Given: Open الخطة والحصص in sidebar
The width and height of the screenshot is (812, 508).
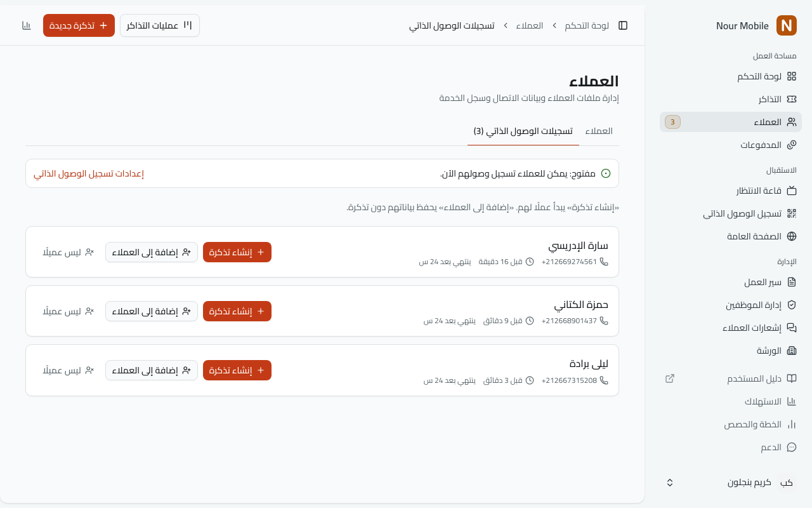Looking at the screenshot, I should tap(731, 424).
